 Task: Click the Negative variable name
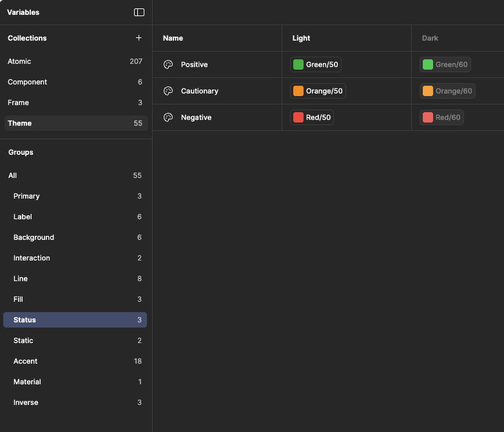pos(196,117)
